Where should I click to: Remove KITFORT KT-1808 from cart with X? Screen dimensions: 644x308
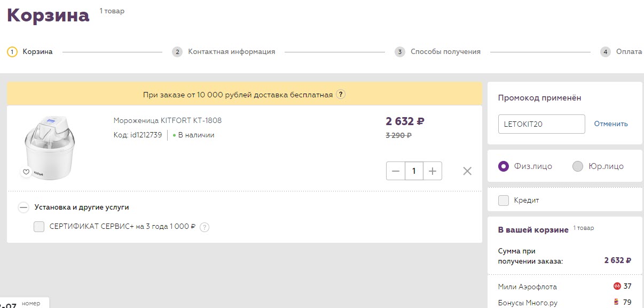pyautogui.click(x=467, y=171)
